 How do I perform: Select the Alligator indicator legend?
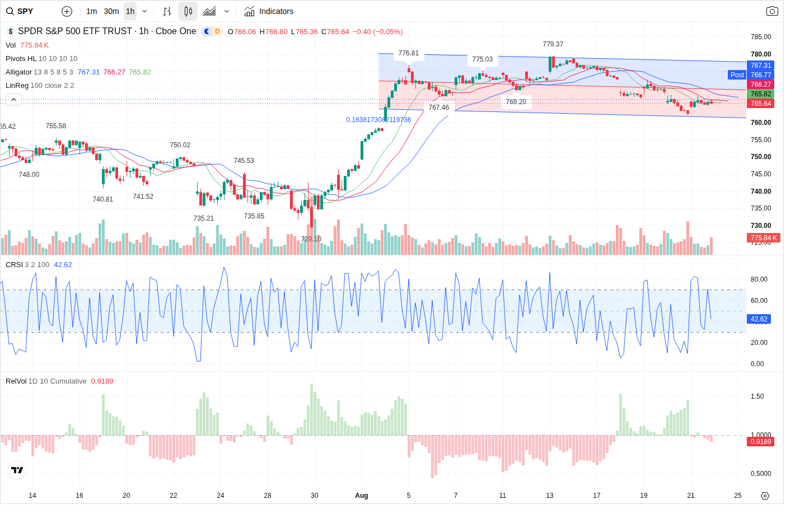tap(78, 72)
